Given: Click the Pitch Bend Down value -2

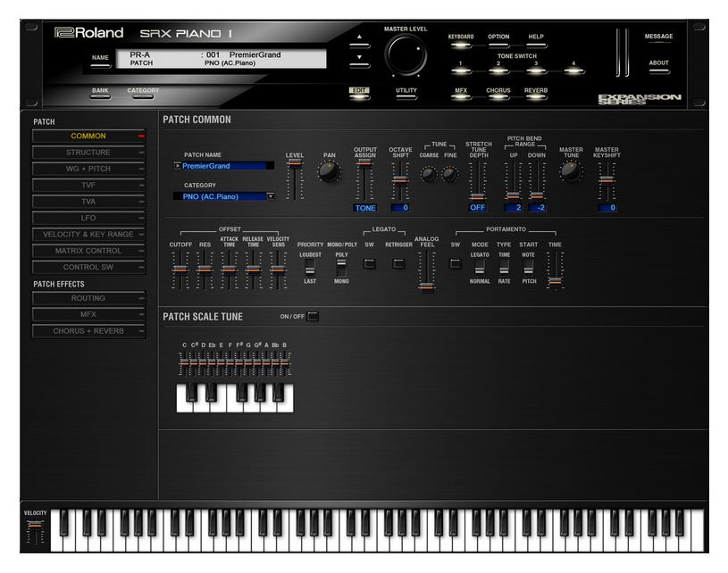Looking at the screenshot, I should point(537,207).
